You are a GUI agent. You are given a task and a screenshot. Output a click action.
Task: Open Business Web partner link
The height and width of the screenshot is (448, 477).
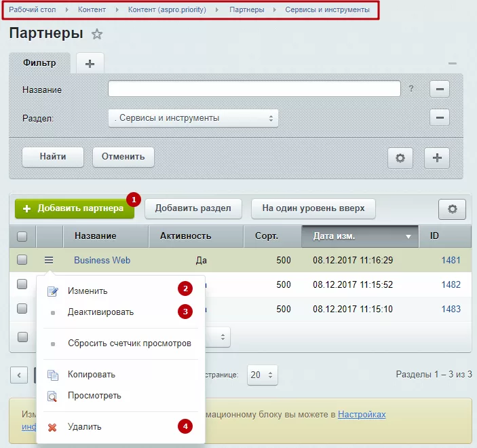[x=102, y=260]
